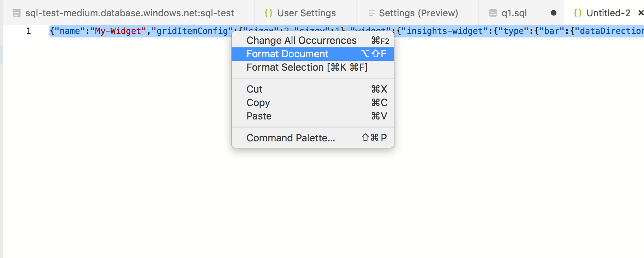Select Format Document in the context menu

(x=287, y=54)
